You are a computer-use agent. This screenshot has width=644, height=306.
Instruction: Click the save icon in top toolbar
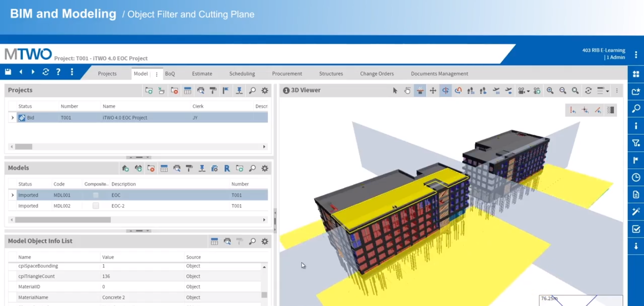[x=8, y=72]
